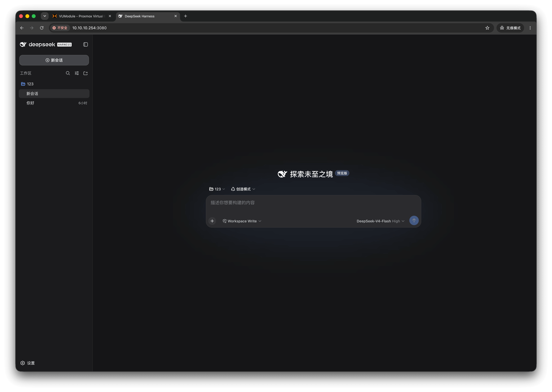The image size is (552, 392).
Task: Close the DeepSeek Harness tab
Action: point(175,16)
